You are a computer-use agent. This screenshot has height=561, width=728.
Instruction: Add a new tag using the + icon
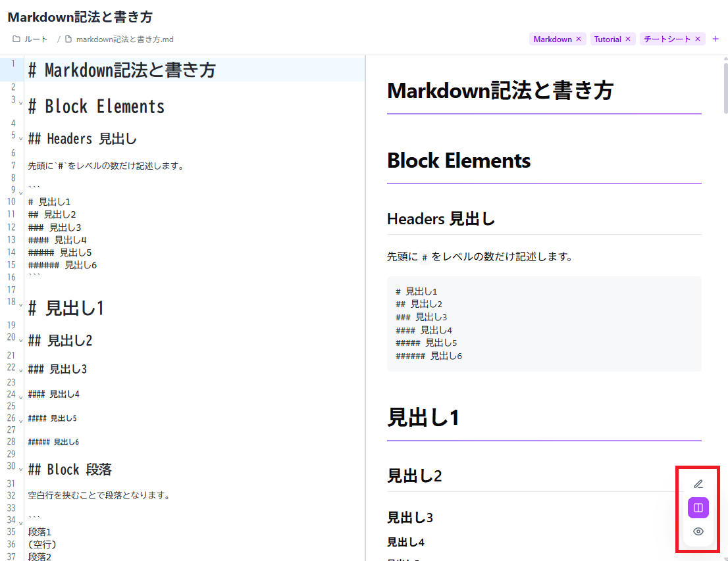715,39
